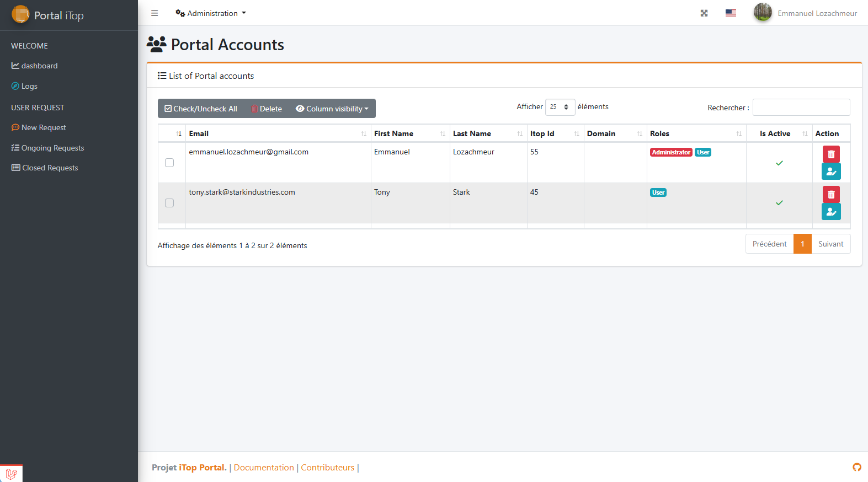
Task: Delete Emmanuel's account with red trash icon
Action: coord(831,154)
